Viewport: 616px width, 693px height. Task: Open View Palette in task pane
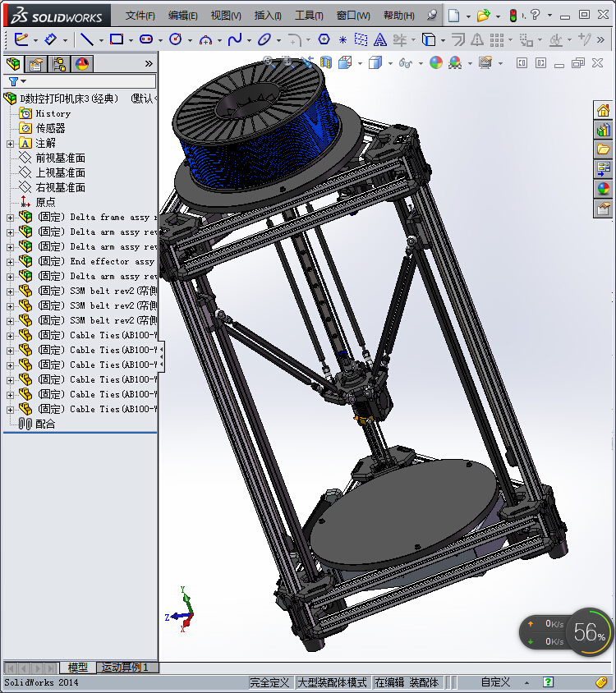pyautogui.click(x=603, y=169)
